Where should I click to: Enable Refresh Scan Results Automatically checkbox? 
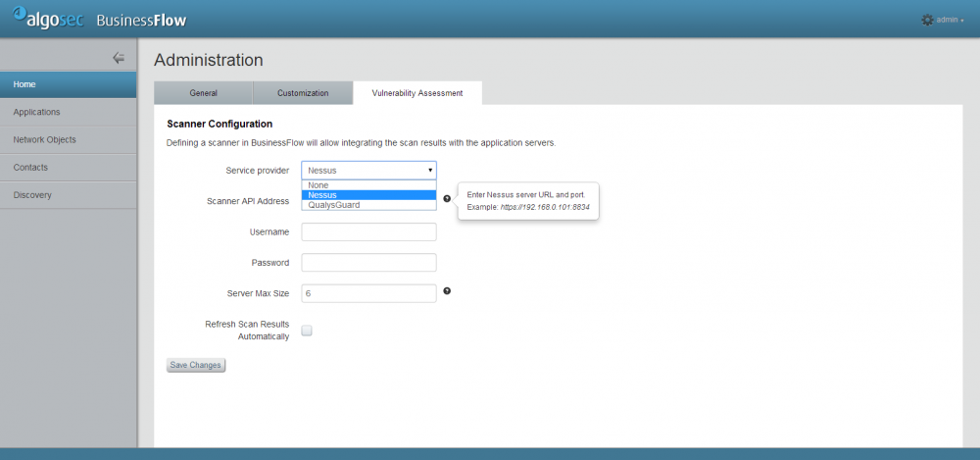[x=307, y=331]
